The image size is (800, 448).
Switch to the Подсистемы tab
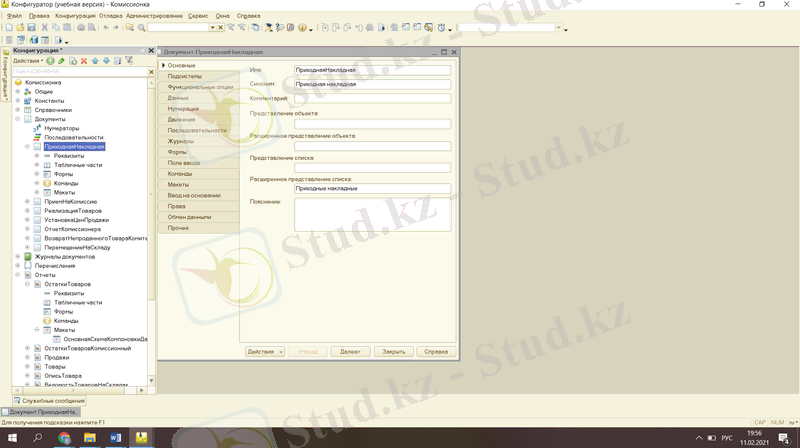click(198, 76)
